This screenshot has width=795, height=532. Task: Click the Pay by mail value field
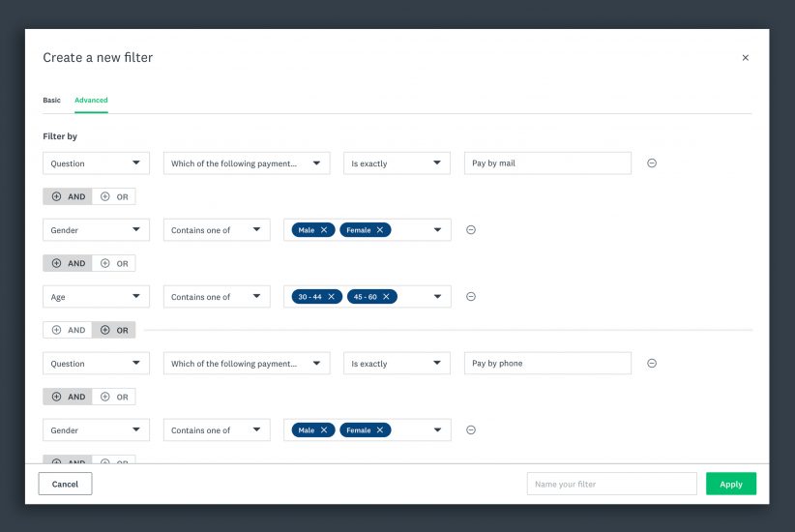(547, 163)
